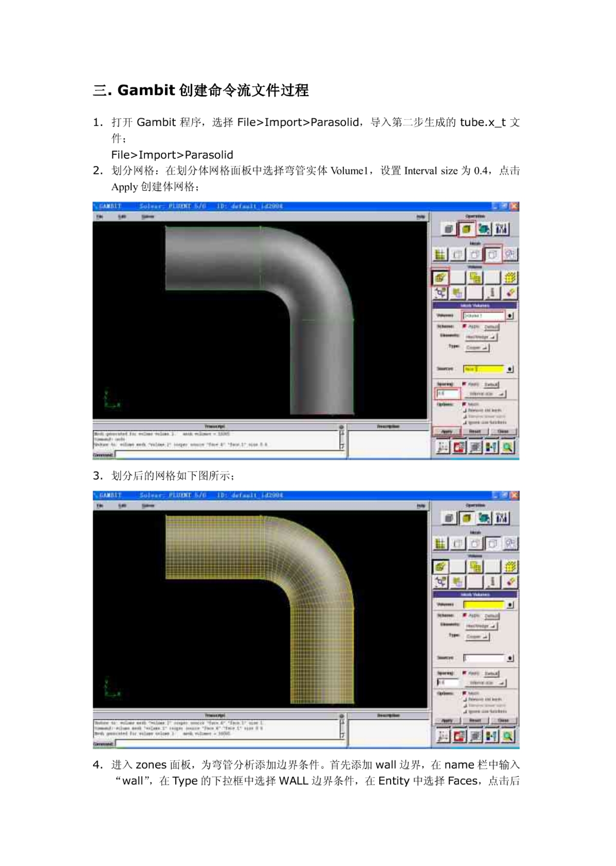Toggle Spacing Apply checkbox in upper screenshot
This screenshot has width=616, height=866.
tap(465, 384)
